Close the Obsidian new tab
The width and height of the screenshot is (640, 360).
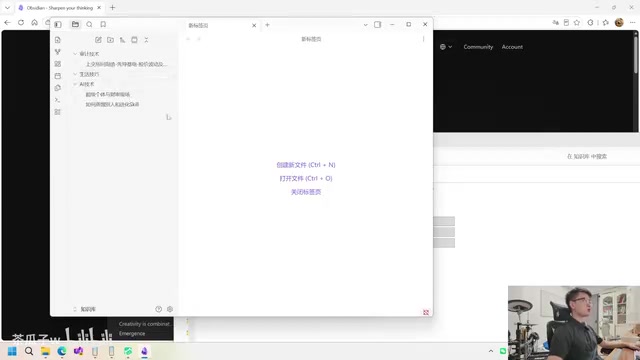(x=254, y=25)
